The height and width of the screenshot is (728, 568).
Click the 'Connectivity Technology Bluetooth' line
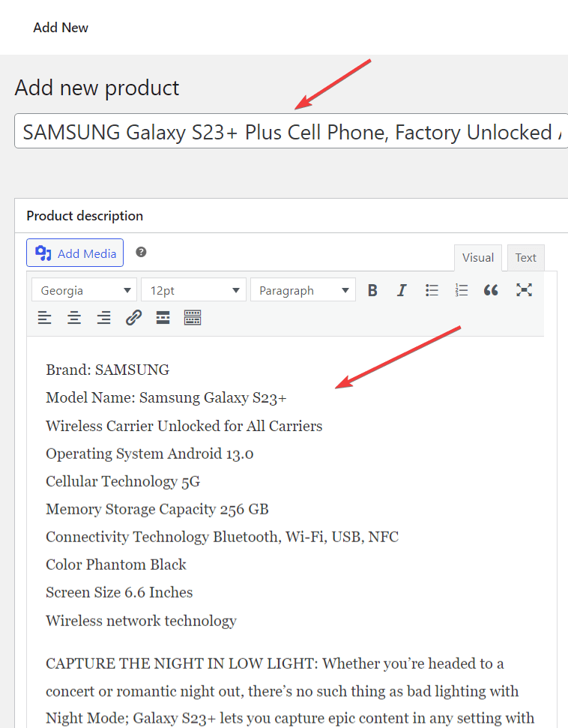223,537
